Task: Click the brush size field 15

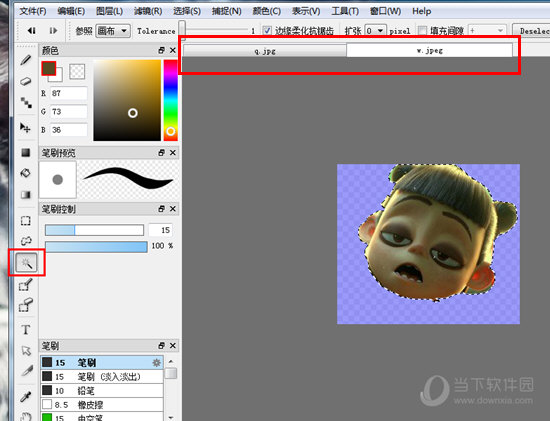Action: click(x=160, y=230)
